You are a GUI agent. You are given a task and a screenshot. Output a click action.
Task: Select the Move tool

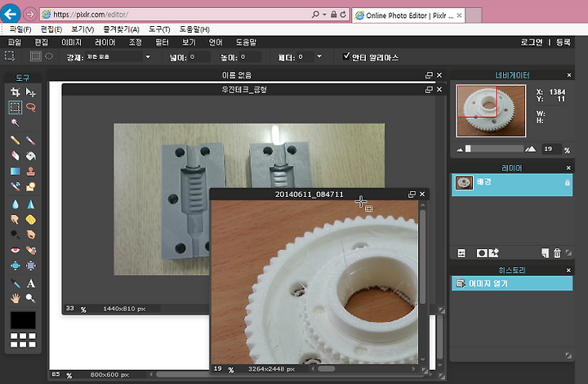click(31, 92)
